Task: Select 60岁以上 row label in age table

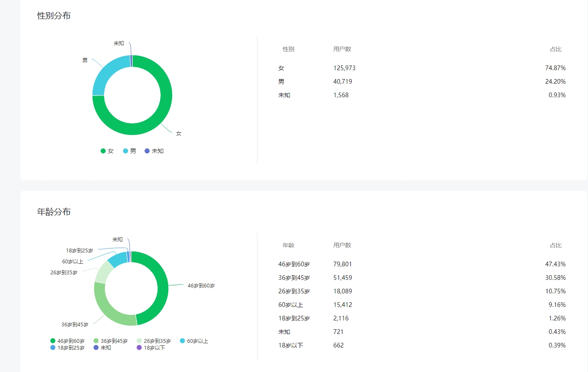Action: 290,305
